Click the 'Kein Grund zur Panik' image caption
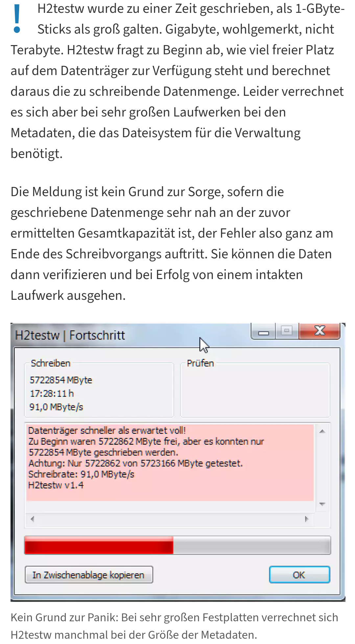The height and width of the screenshot is (644, 355). pyautogui.click(x=174, y=626)
